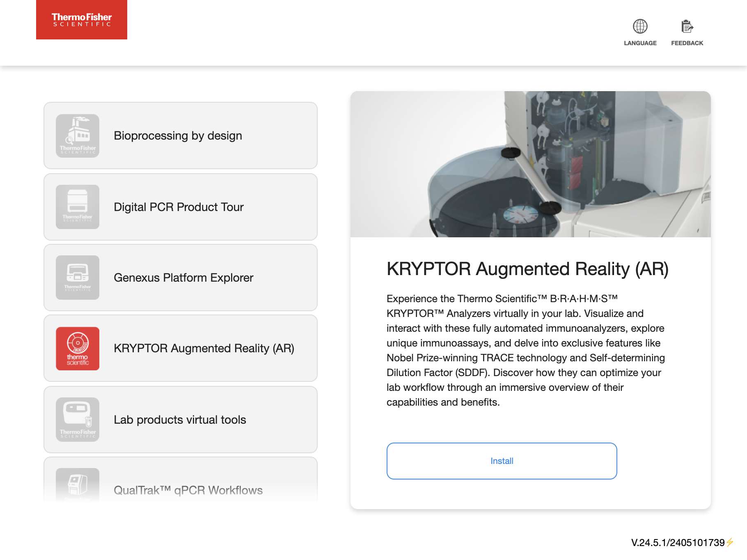Viewport: 747px width, 560px height.
Task: Click the KRYPTOR Augmented Reality (AR) heading
Action: [x=527, y=269]
